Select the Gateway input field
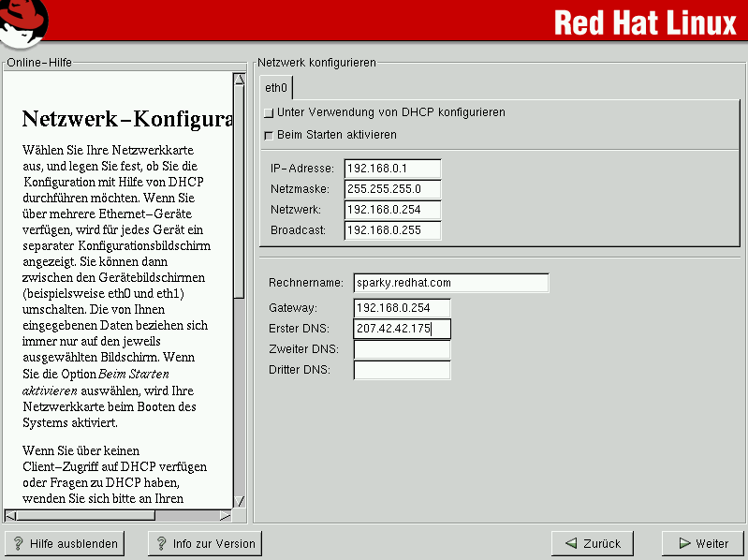 click(402, 307)
